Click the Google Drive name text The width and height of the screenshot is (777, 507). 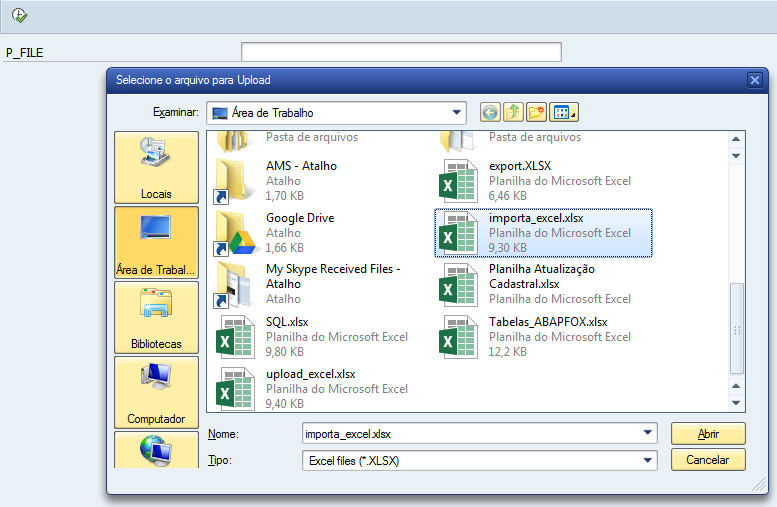[300, 218]
